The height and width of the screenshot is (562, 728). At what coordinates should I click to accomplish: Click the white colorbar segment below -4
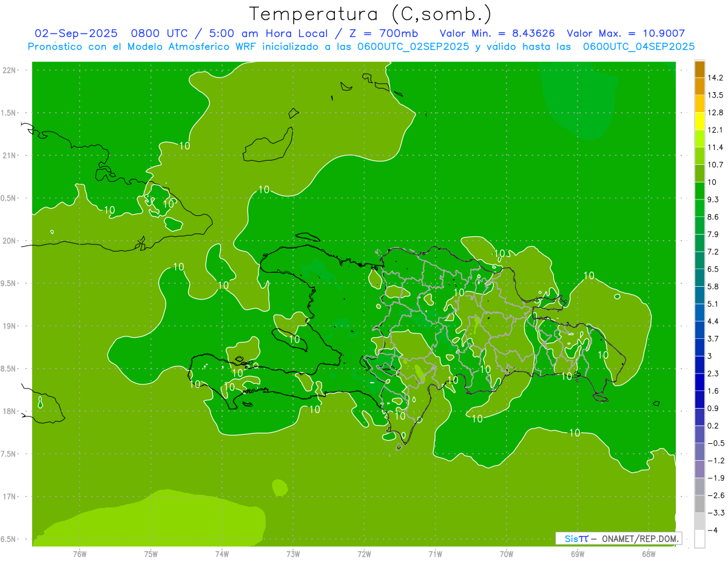pyautogui.click(x=699, y=539)
